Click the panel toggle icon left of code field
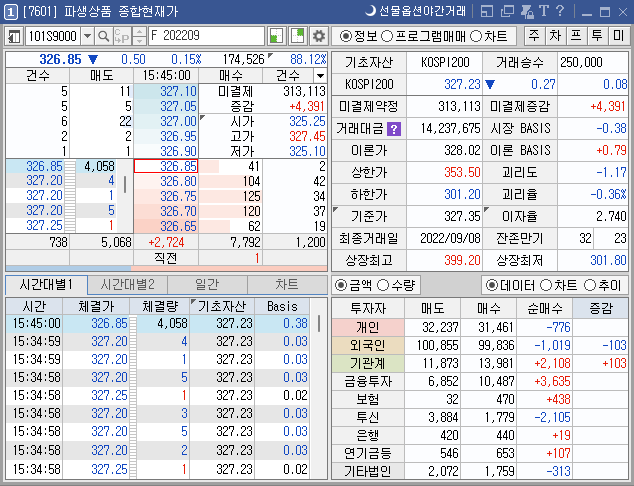The width and height of the screenshot is (634, 486). [14, 37]
